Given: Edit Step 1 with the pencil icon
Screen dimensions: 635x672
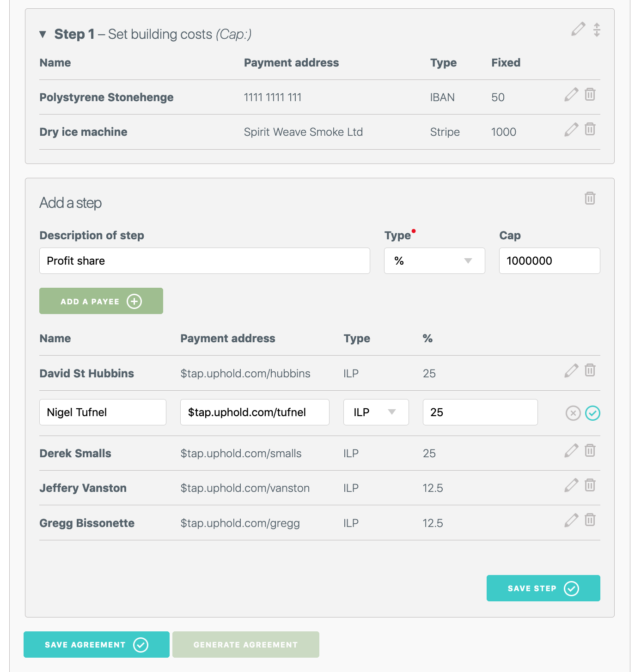Looking at the screenshot, I should (x=578, y=29).
